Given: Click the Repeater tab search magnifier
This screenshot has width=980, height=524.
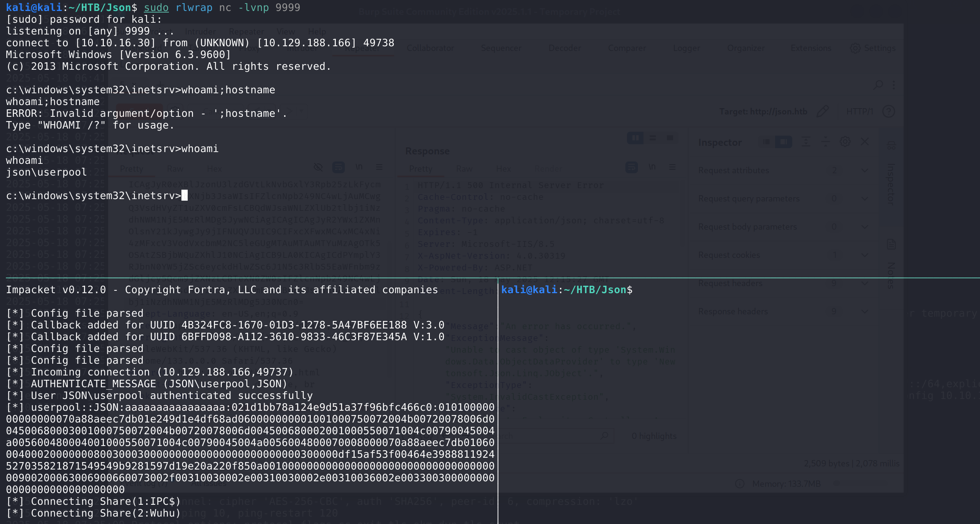Looking at the screenshot, I should click(x=878, y=84).
